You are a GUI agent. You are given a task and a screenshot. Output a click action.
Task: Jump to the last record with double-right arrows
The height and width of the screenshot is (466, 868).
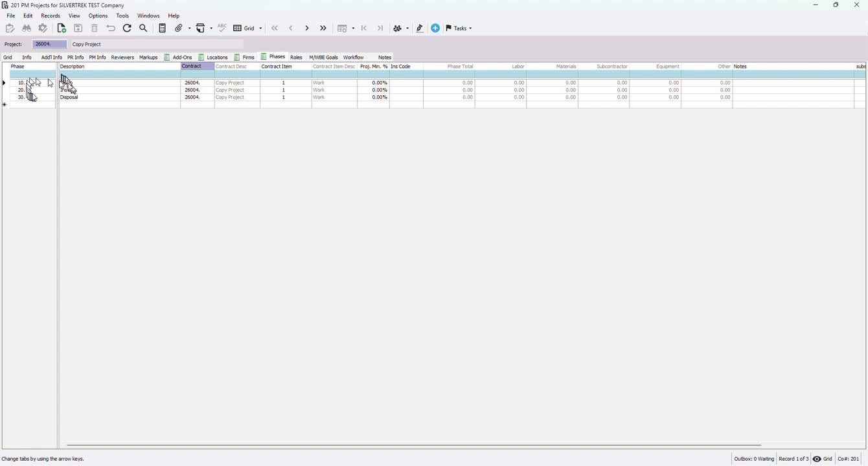(323, 28)
